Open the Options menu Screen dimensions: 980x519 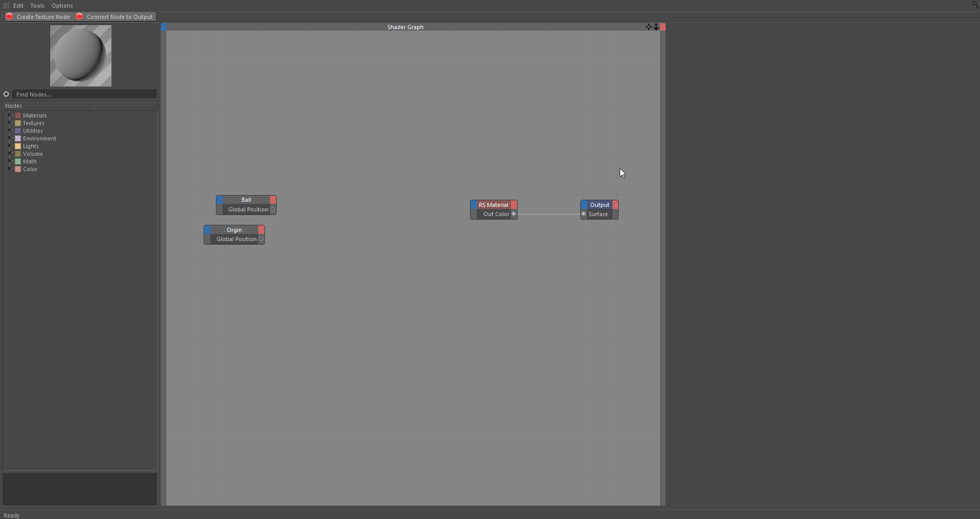click(62, 5)
